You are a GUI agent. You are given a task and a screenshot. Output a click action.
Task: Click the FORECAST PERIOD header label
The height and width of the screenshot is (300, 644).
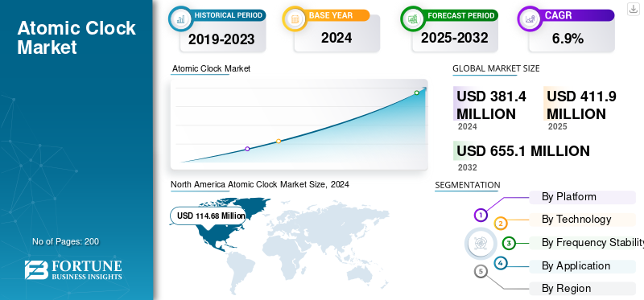(460, 15)
